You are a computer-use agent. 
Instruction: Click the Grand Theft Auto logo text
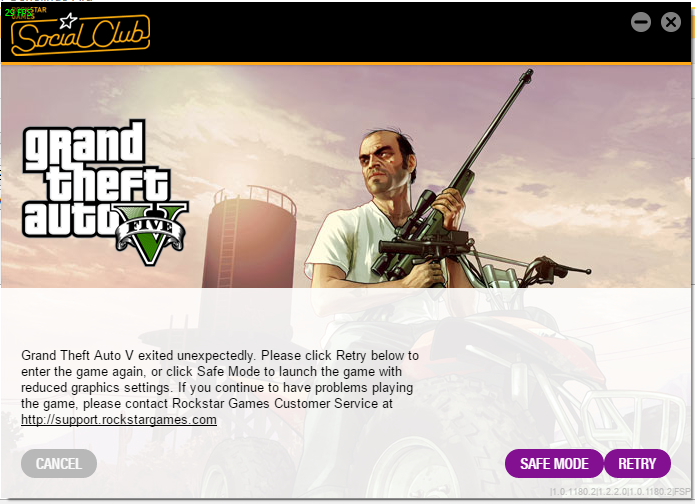pyautogui.click(x=95, y=178)
